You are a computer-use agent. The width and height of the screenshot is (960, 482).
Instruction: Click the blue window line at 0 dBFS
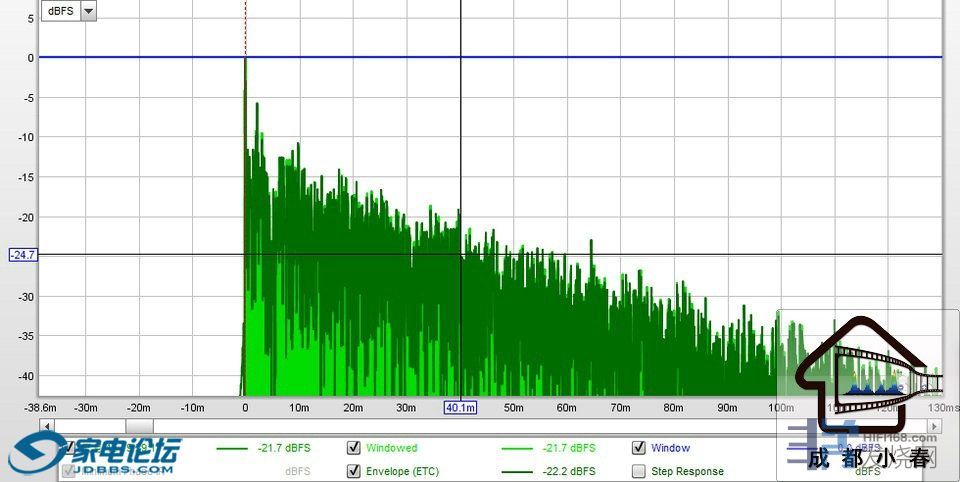click(x=600, y=57)
